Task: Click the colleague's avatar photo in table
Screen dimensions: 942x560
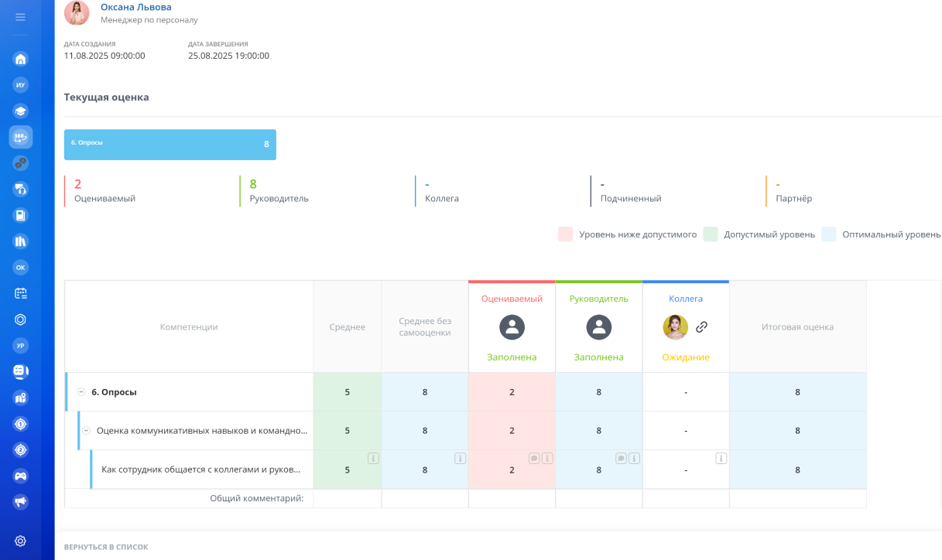Action: [675, 327]
